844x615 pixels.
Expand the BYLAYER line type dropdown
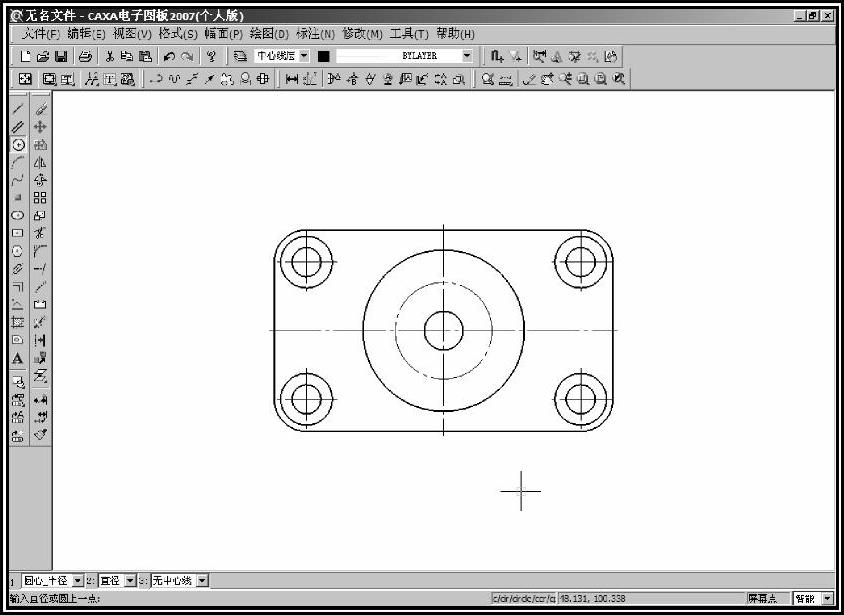click(x=467, y=55)
